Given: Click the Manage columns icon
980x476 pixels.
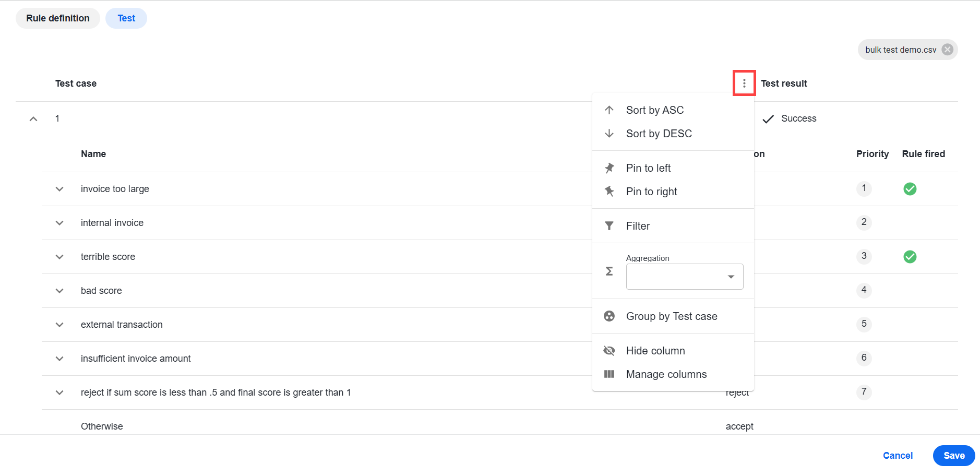Looking at the screenshot, I should 609,374.
